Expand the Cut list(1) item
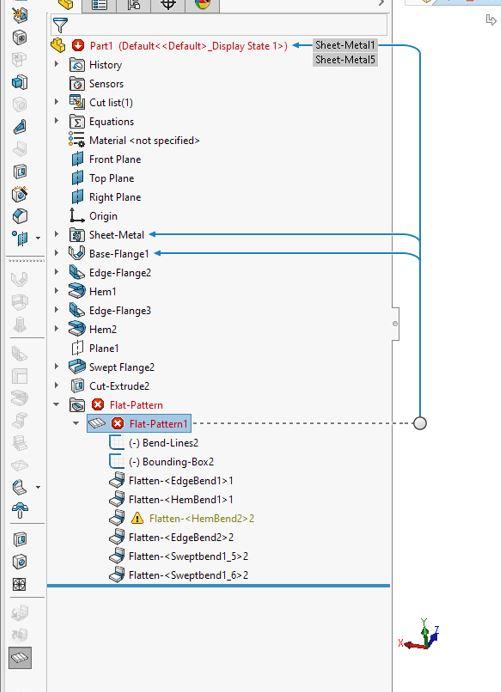This screenshot has width=501, height=692. 57,102
